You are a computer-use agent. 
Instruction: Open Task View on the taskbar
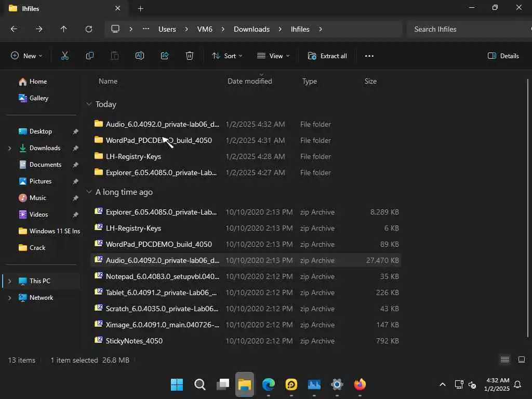pos(222,385)
